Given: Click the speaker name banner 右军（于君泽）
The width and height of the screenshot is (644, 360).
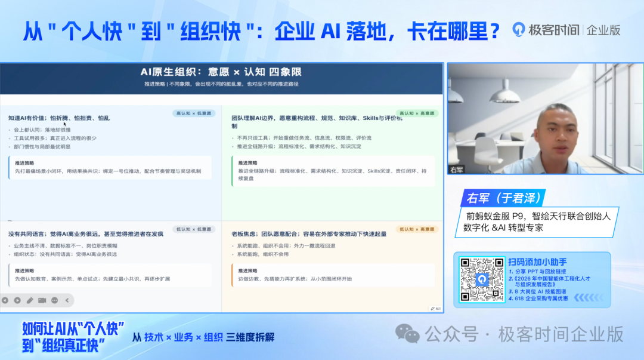Looking at the screenshot, I should click(503, 198).
